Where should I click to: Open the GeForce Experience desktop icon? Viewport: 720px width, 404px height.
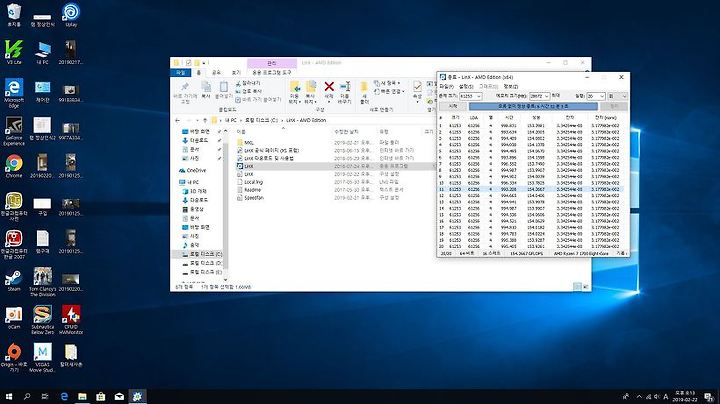[14, 131]
